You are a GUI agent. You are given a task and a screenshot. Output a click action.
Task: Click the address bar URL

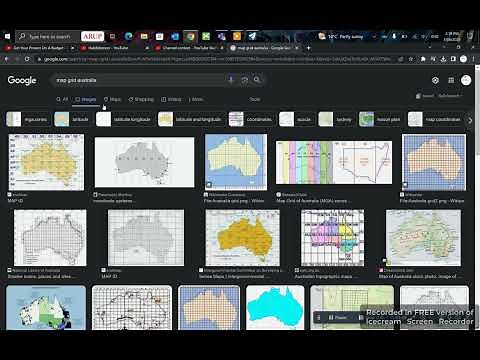217,59
